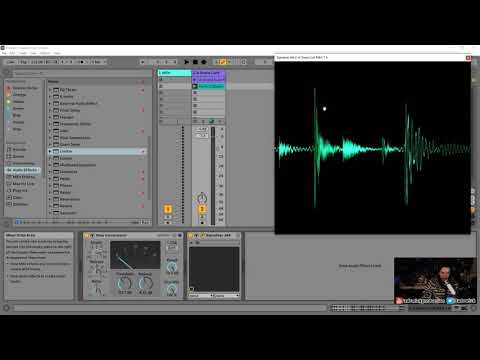
Task: Click the Glue Compressor Threshold knob
Action: click(x=125, y=283)
